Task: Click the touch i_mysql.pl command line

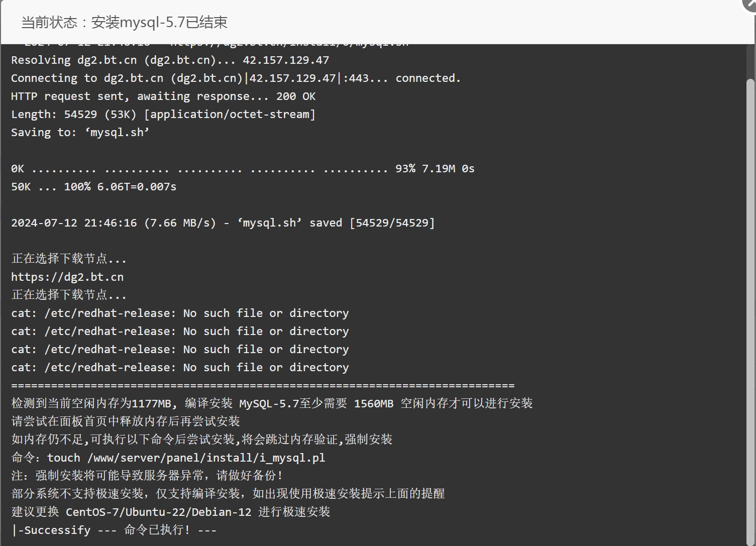Action: [x=168, y=458]
